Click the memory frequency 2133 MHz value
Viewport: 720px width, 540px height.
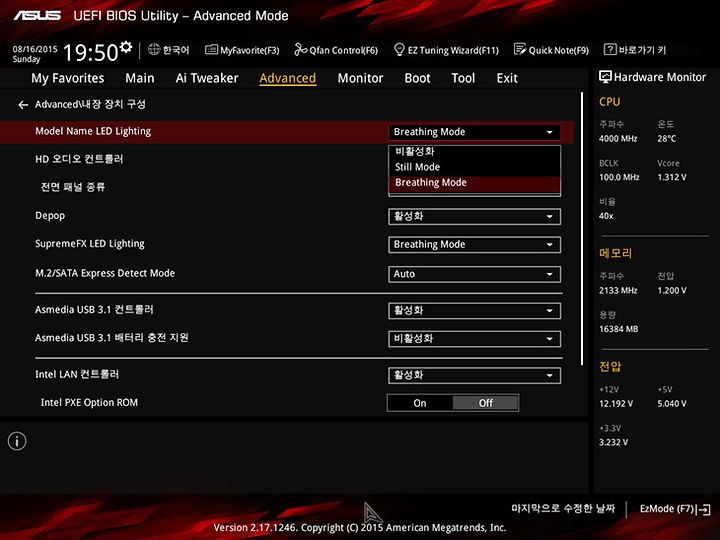pos(618,291)
